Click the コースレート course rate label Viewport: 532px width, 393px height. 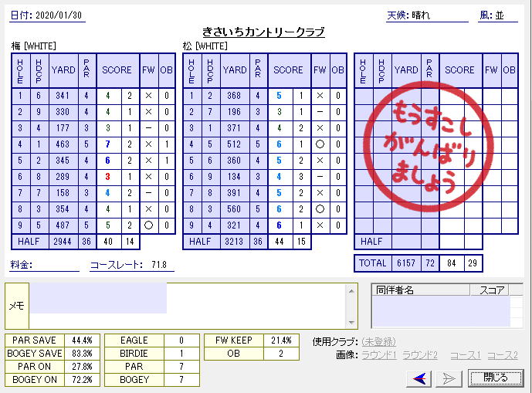click(x=116, y=265)
